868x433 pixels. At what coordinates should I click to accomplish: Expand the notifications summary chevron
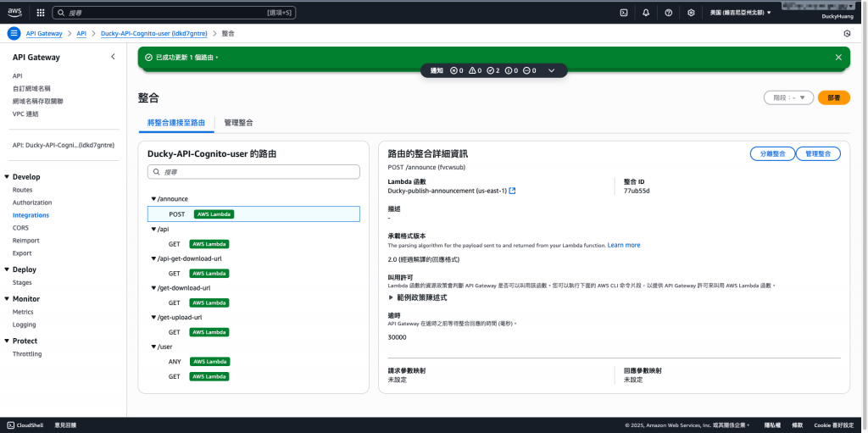[x=551, y=70]
